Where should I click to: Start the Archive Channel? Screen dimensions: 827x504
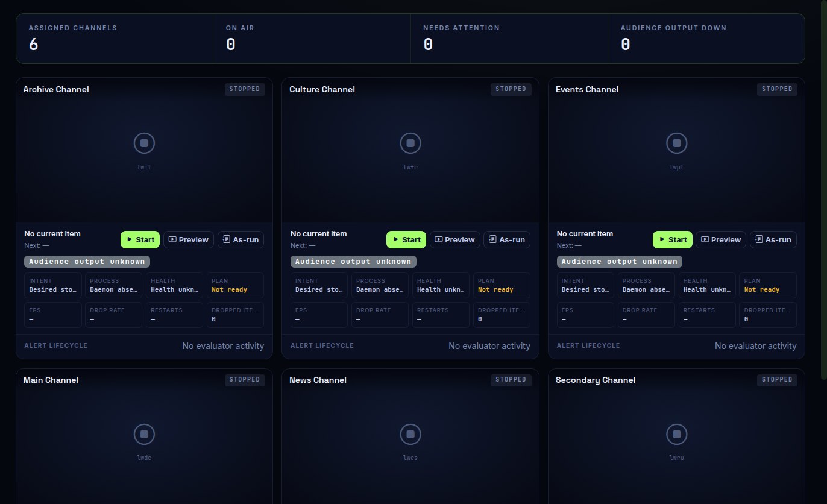pyautogui.click(x=140, y=239)
